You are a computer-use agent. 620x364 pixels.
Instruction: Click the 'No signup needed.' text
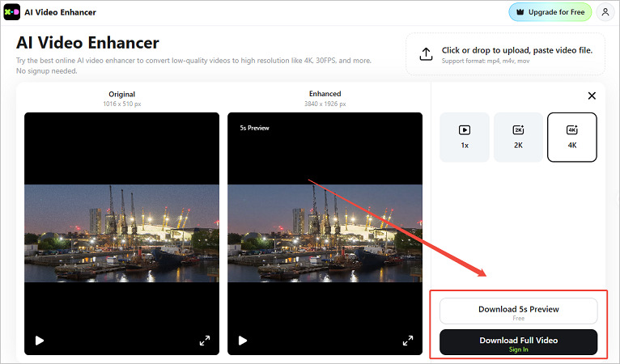[x=47, y=71]
